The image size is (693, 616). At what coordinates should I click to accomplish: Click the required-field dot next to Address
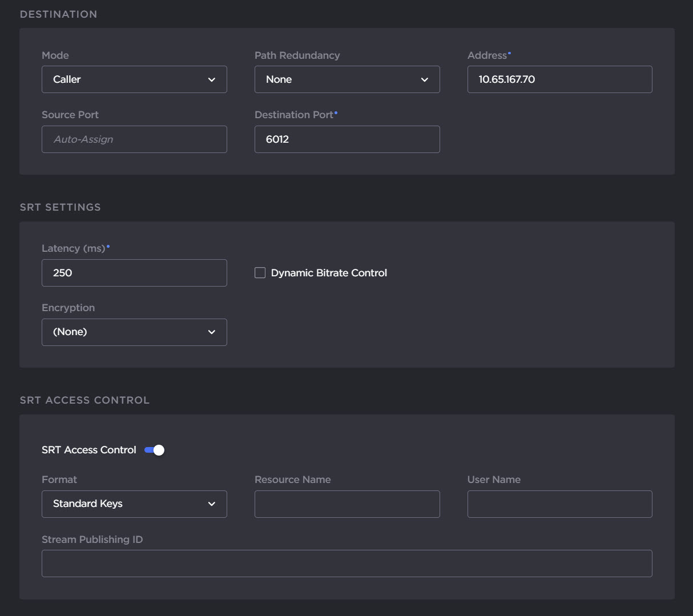click(509, 52)
